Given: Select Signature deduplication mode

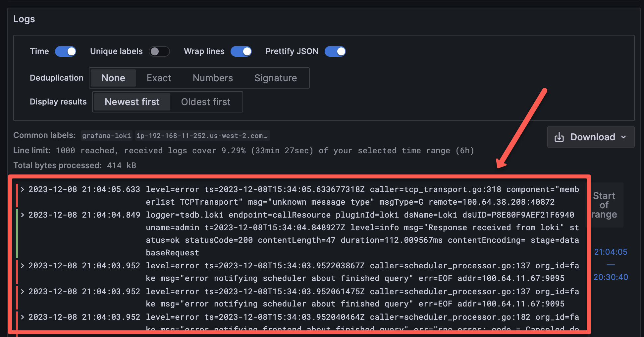Looking at the screenshot, I should tap(275, 78).
